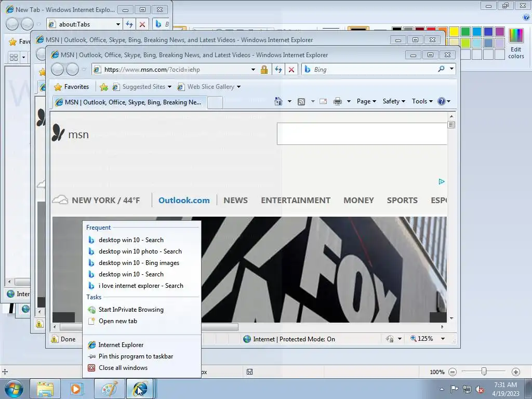Expand the address bar URL dropdown
532x399 pixels.
pyautogui.click(x=253, y=70)
